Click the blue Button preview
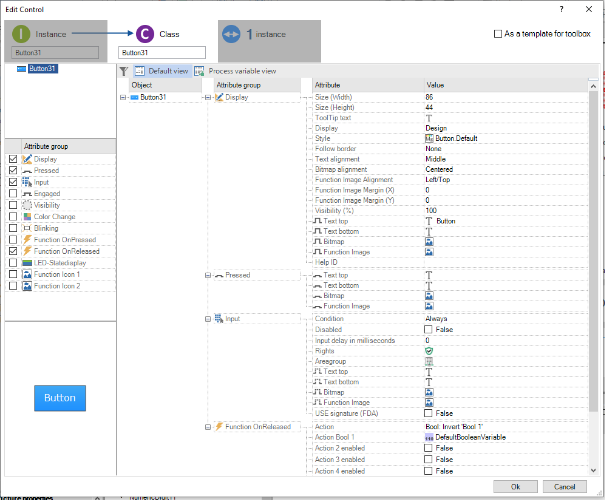This screenshot has width=605, height=501. [x=60, y=398]
